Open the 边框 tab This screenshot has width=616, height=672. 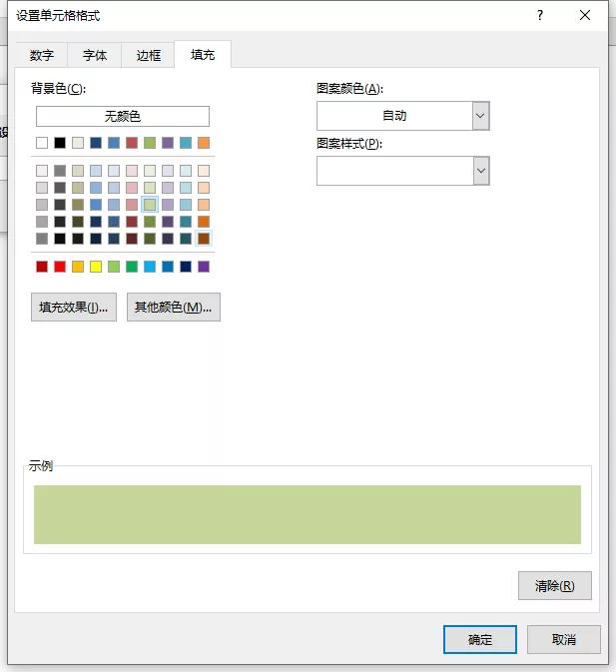click(148, 55)
